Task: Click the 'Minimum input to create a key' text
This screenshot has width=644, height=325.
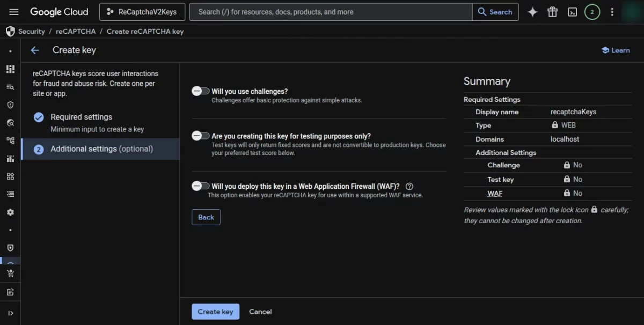Action: [x=97, y=129]
